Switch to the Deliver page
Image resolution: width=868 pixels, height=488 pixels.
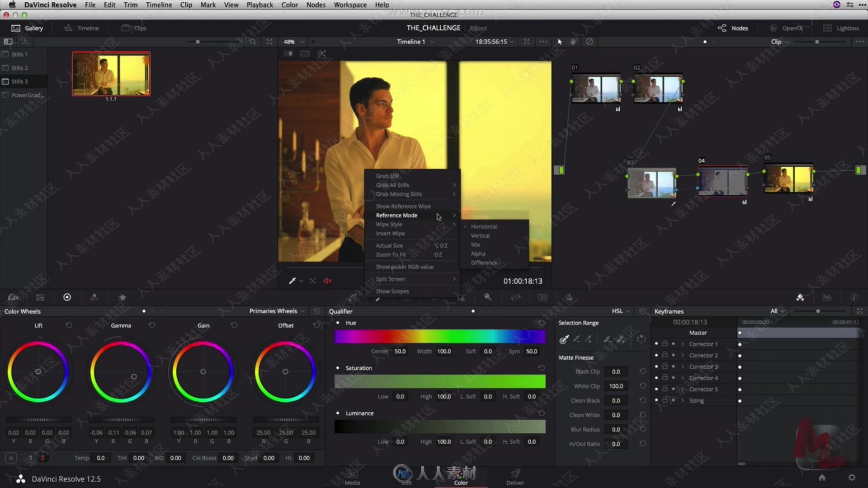coord(515,477)
